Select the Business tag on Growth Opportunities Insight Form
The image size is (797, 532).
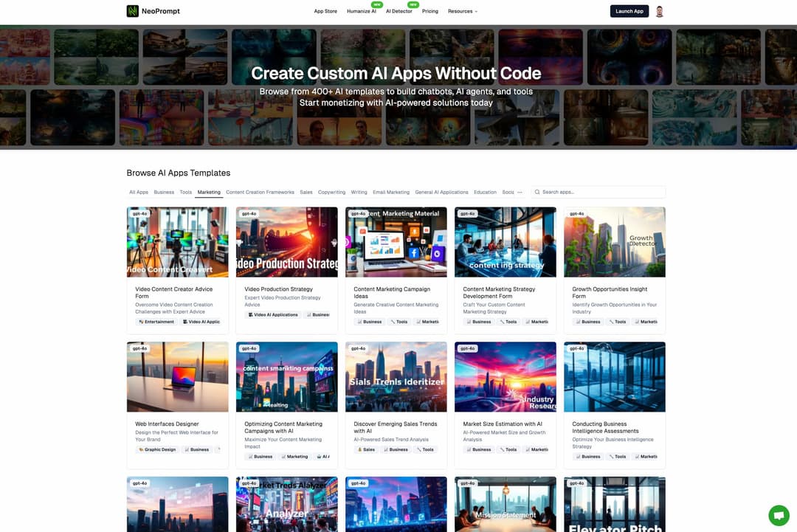coord(587,321)
